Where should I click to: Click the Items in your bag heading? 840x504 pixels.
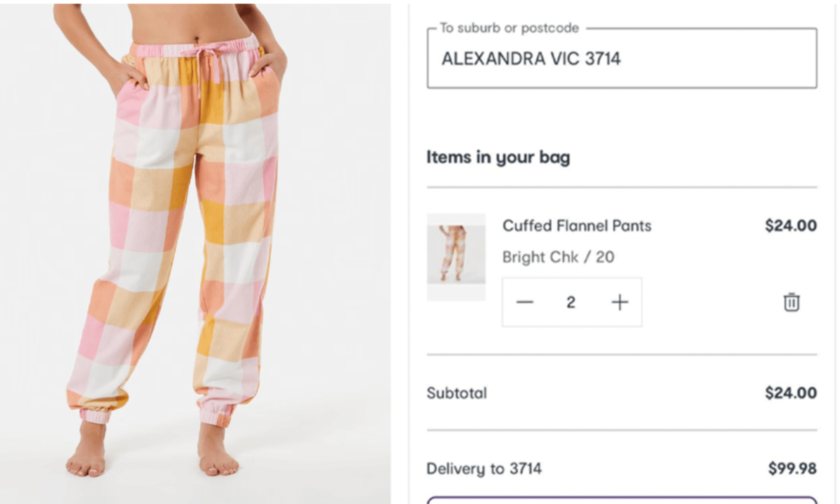point(498,157)
